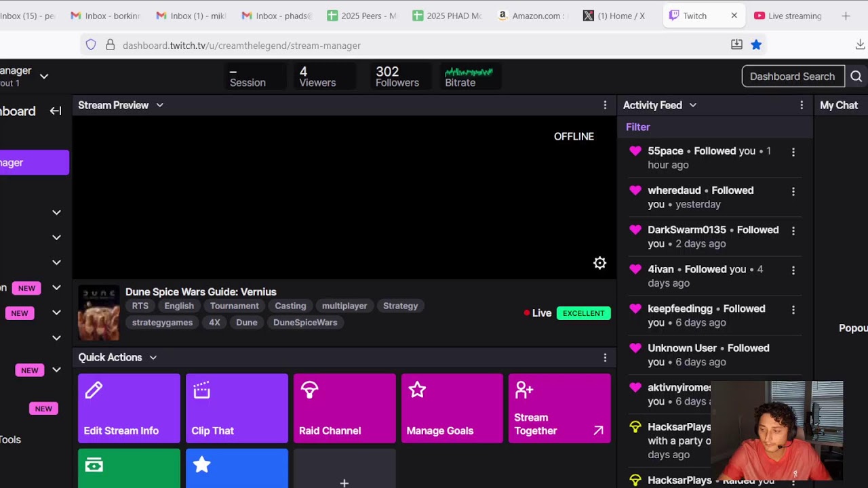868x488 pixels.
Task: Select the highlighted Stream Manager sidebar item
Action: (34, 163)
